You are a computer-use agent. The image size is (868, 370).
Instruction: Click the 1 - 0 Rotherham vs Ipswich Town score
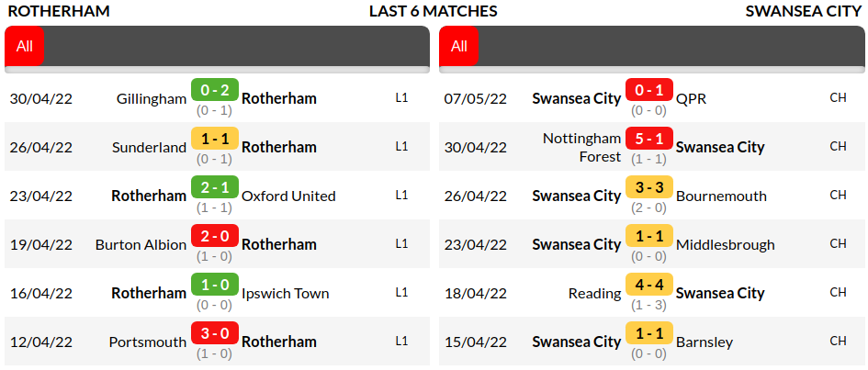click(x=215, y=285)
